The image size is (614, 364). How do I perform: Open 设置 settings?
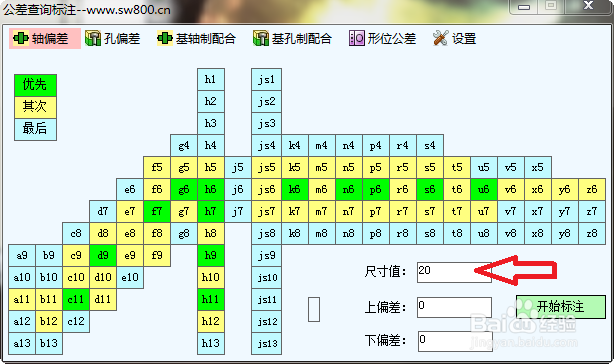(455, 38)
